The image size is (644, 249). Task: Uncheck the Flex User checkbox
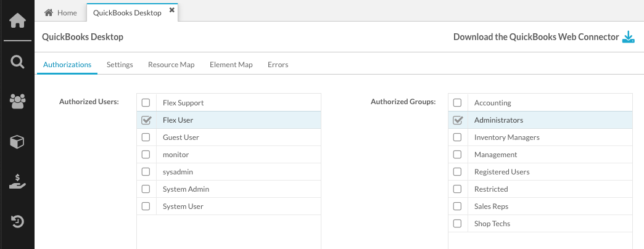[146, 120]
